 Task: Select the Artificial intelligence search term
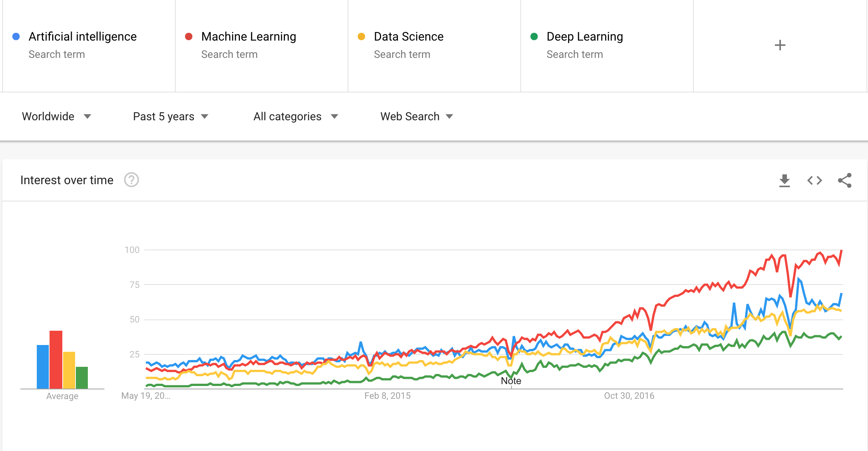coord(83,37)
